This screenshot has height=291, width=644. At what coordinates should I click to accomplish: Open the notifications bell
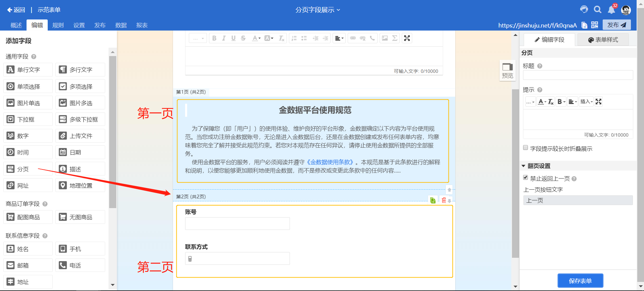(611, 10)
